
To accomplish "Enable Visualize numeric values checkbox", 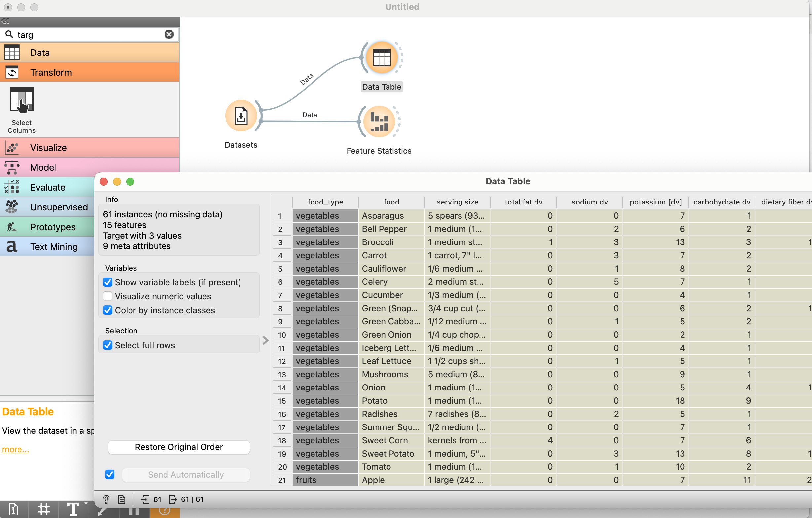I will pos(108,296).
